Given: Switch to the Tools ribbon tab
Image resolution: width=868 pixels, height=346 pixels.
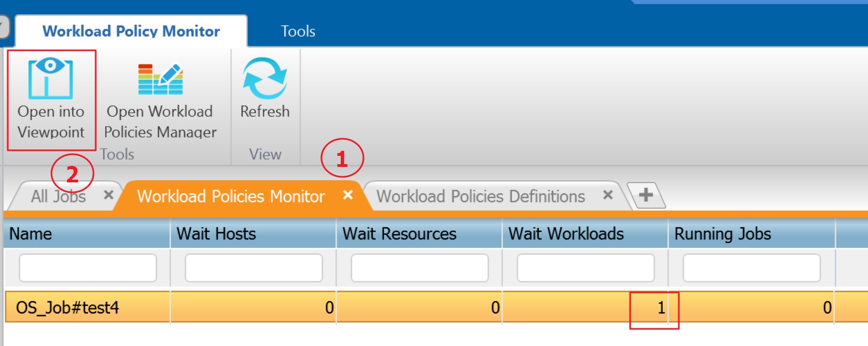Looking at the screenshot, I should pos(298,31).
